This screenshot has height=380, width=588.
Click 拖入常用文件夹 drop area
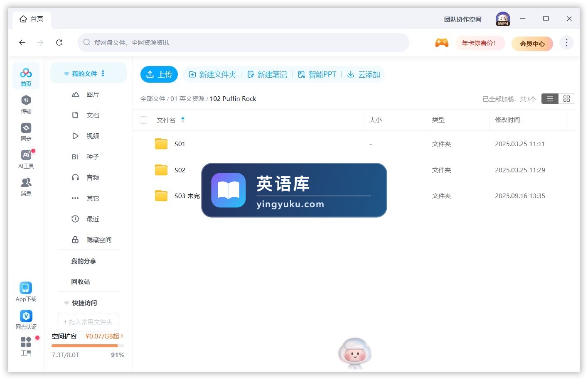point(88,322)
